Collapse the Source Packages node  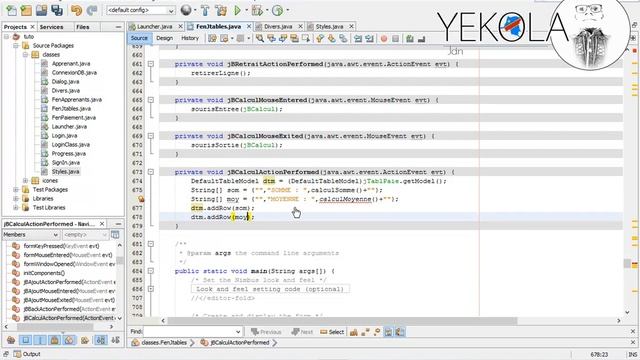coord(16,45)
